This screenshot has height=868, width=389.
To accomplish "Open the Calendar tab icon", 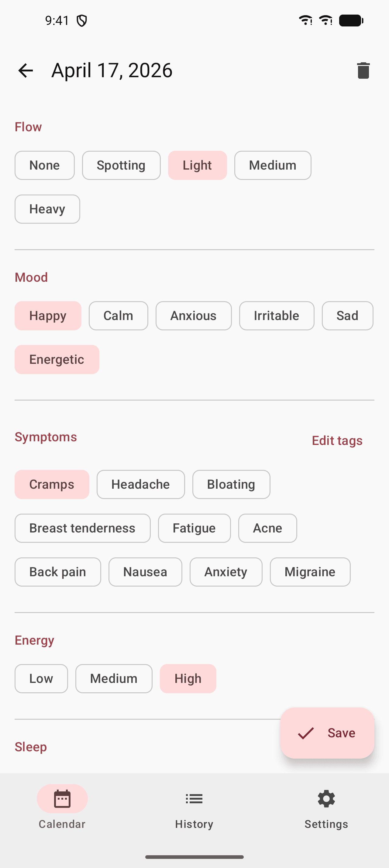I will click(x=62, y=799).
